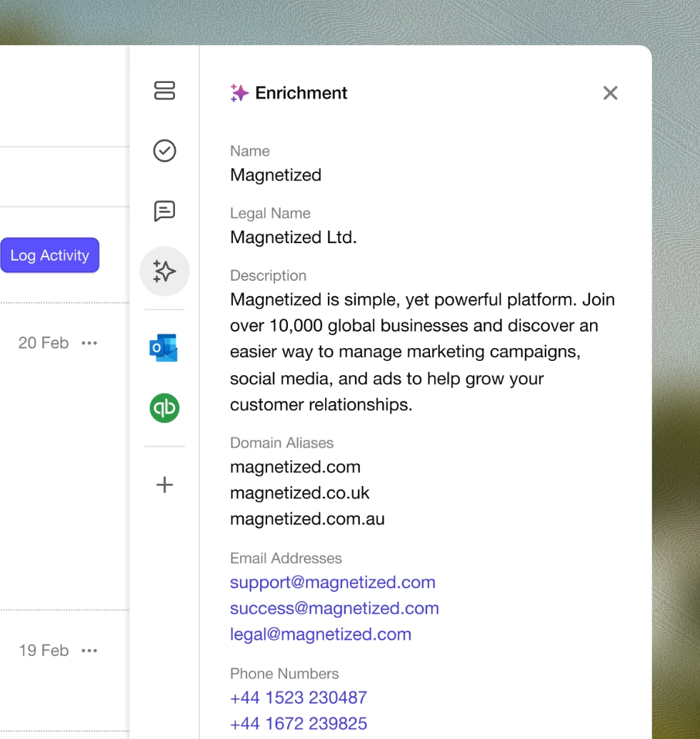Screen dimensions: 700x739
Task: Select the tasks checkmark icon in the sidebar
Action: (164, 151)
